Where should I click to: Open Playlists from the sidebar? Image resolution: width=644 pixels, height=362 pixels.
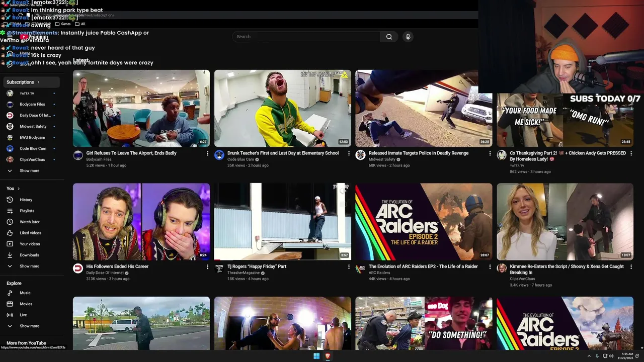(32, 211)
